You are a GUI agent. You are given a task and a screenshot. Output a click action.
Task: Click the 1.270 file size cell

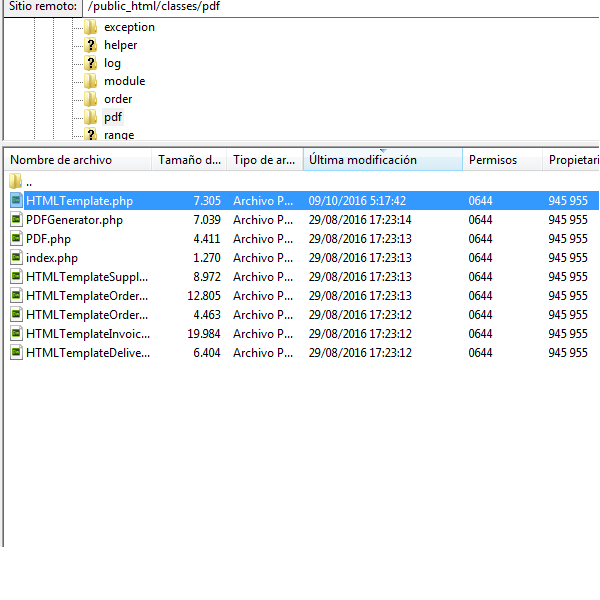[207, 258]
